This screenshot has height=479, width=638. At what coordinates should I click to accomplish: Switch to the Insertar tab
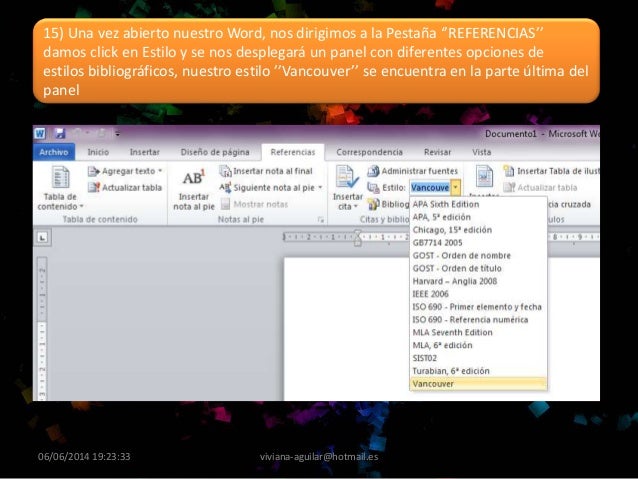[144, 152]
